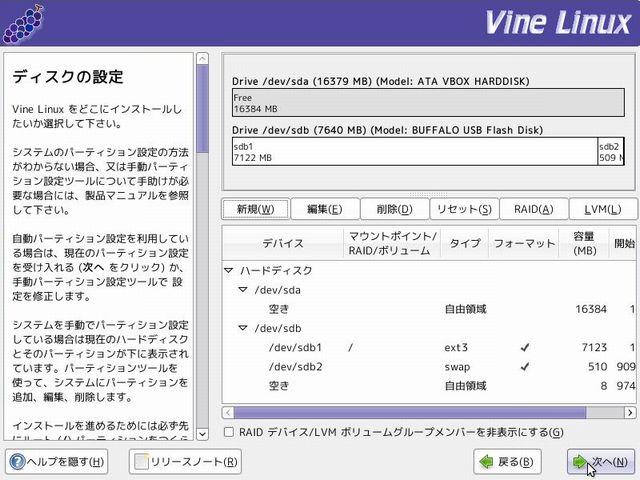Toggle hide RAID/LVM volume group members checkbox
The image size is (640, 480).
pyautogui.click(x=229, y=432)
